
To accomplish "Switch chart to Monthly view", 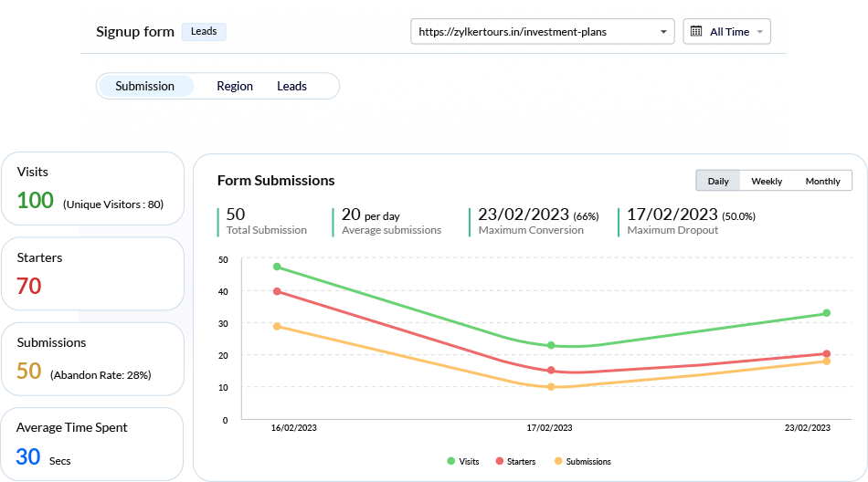I will (822, 181).
